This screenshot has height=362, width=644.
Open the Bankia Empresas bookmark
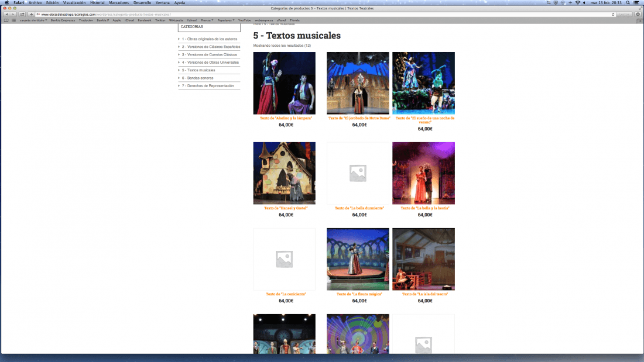click(63, 20)
